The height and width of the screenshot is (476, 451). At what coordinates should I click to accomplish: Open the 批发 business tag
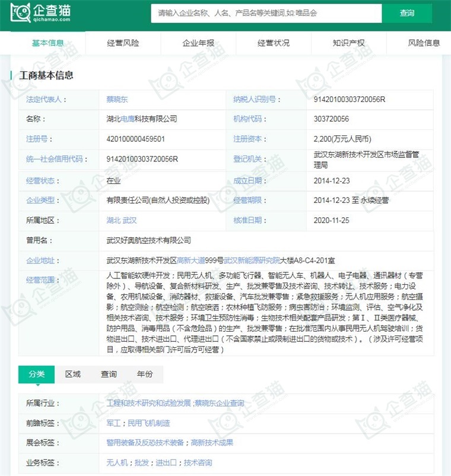141,463
